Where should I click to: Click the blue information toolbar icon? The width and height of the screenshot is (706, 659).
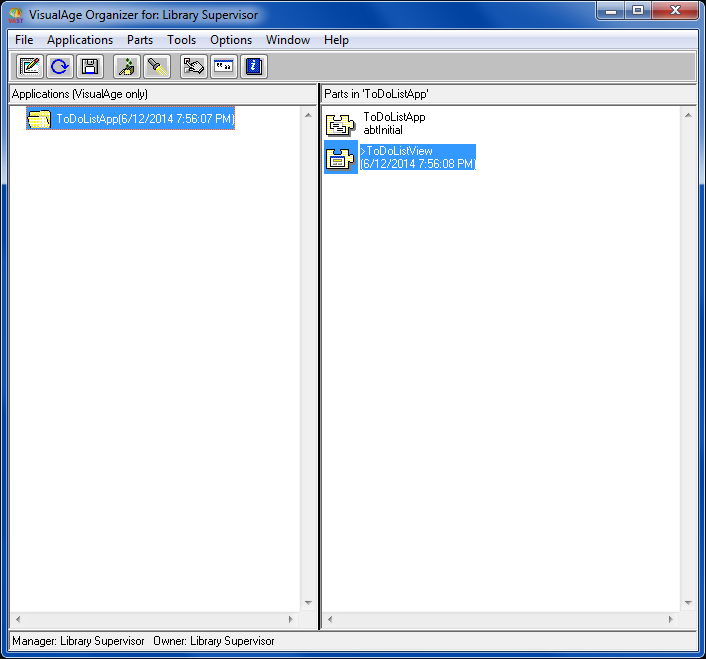[x=254, y=67]
